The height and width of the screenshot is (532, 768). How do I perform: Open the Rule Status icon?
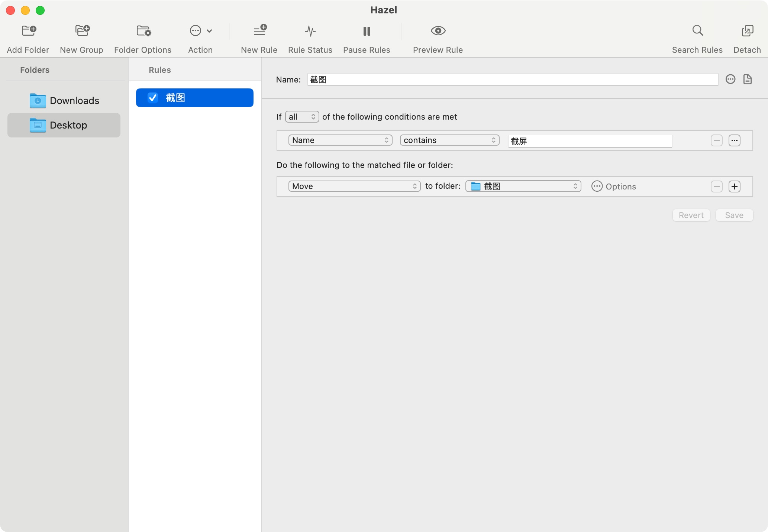pyautogui.click(x=310, y=31)
